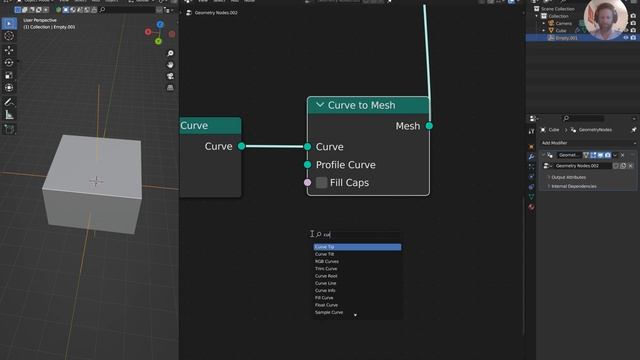This screenshot has height=360, width=640.
Task: Toggle modifier viewport display button
Action: click(600, 155)
